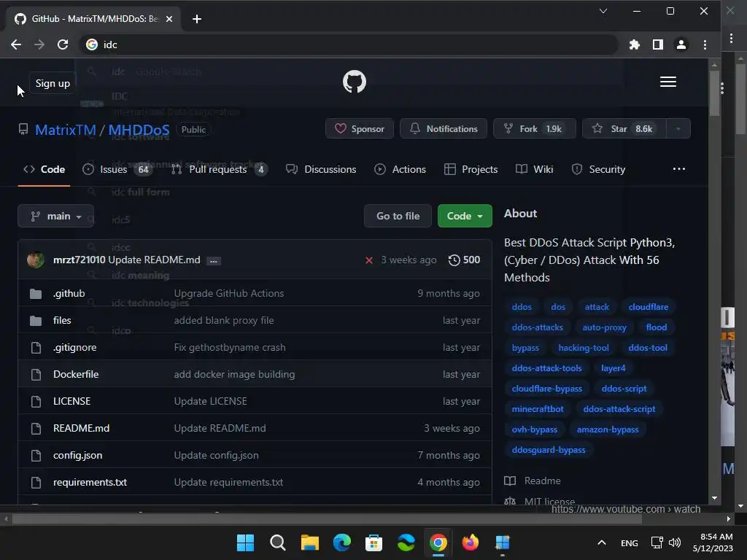The height and width of the screenshot is (560, 747).
Task: Click the Sign up button
Action: pyautogui.click(x=53, y=83)
